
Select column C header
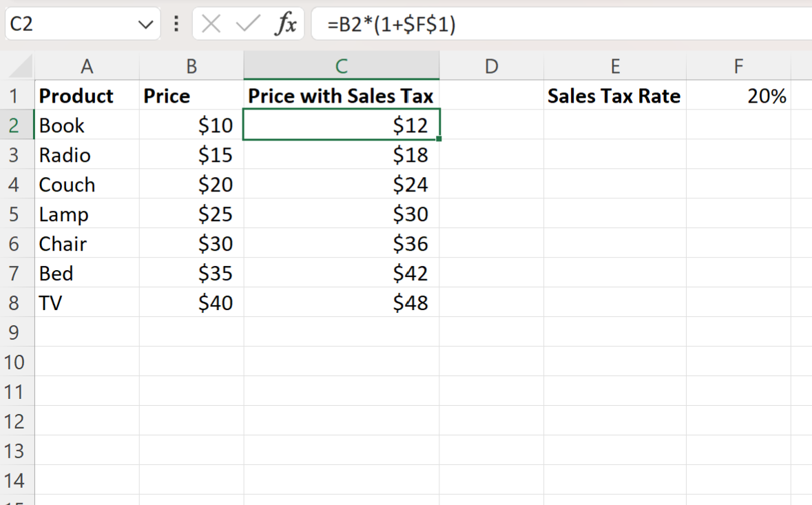[341, 65]
